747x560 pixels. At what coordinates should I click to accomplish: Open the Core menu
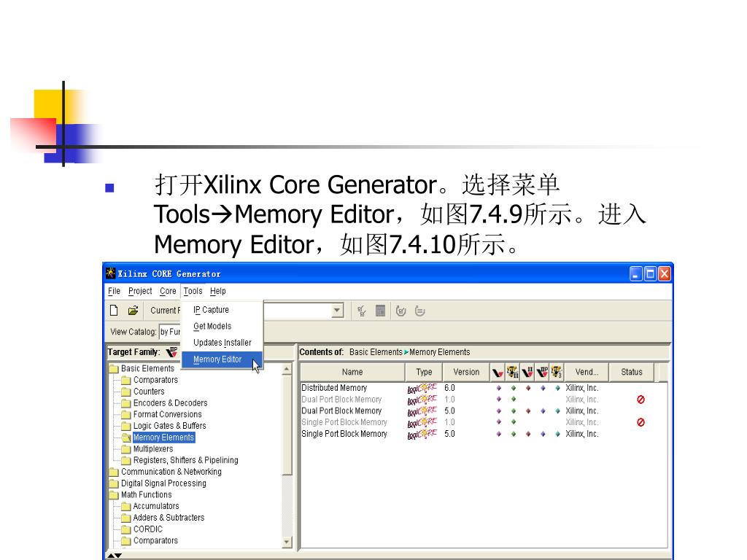168,291
